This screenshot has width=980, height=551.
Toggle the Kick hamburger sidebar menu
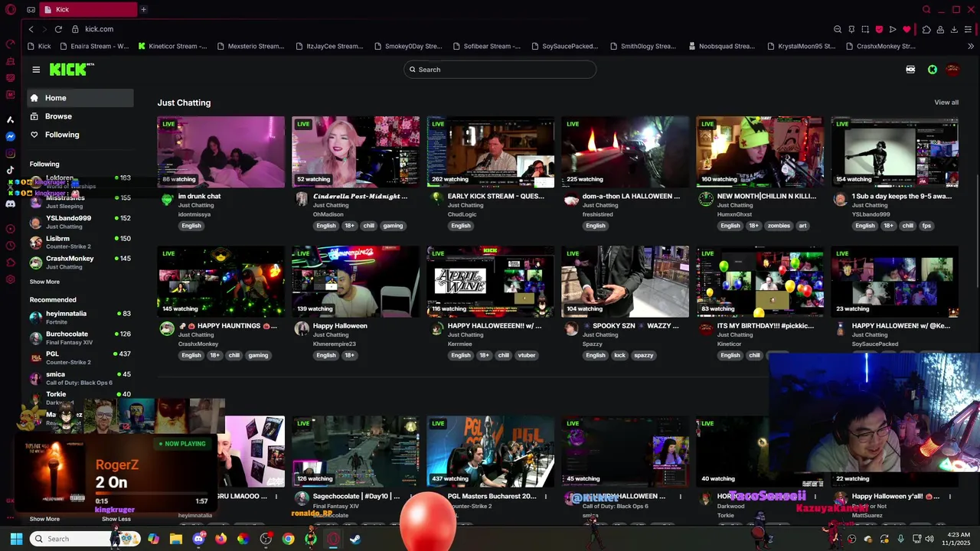coord(36,70)
